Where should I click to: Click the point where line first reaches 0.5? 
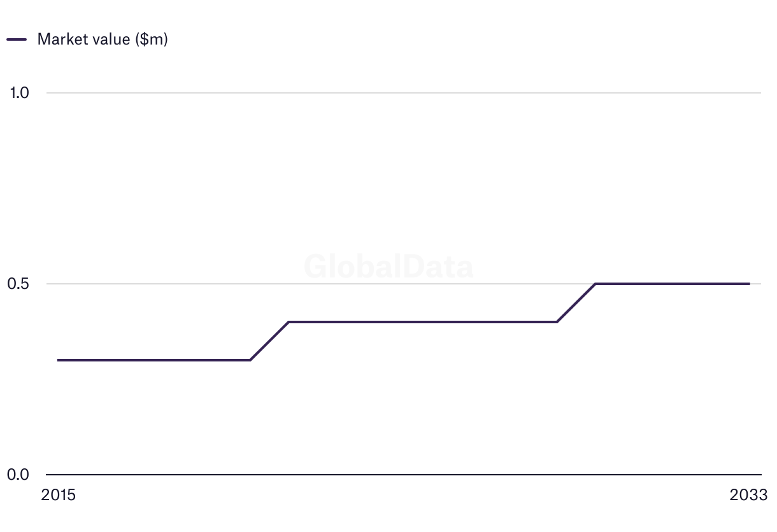tap(595, 284)
